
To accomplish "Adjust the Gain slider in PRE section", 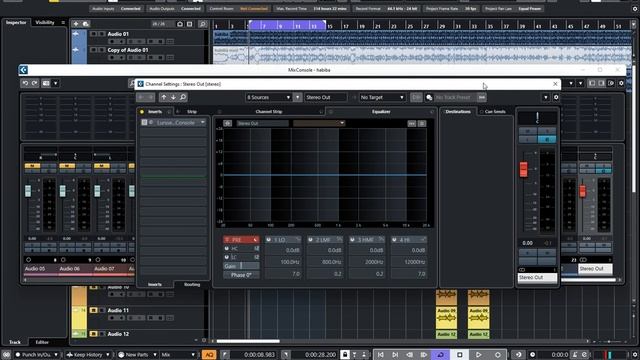I will click(x=241, y=266).
